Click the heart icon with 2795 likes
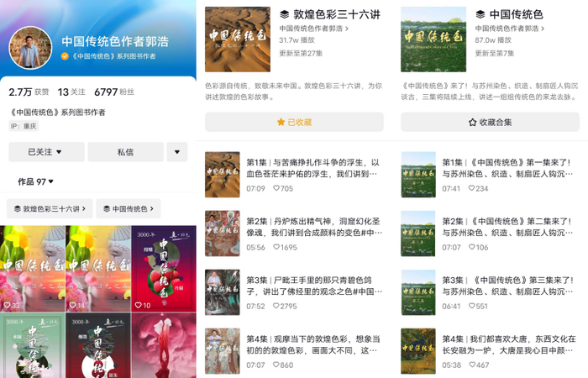 pos(276,306)
